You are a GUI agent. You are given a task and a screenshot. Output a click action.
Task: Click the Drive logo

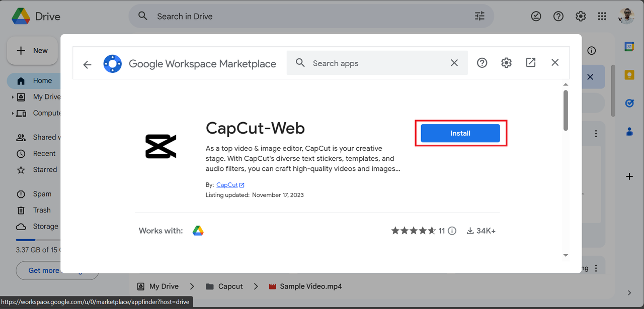click(x=36, y=16)
